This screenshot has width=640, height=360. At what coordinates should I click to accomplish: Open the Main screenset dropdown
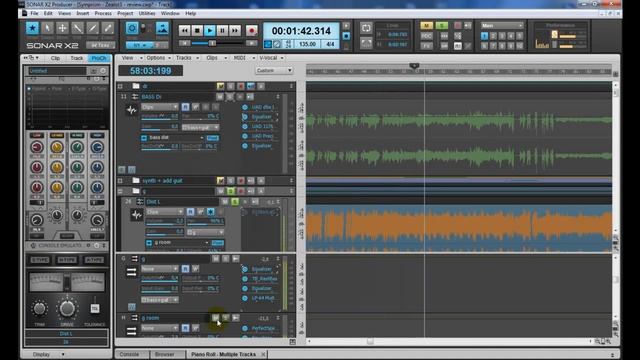502,25
